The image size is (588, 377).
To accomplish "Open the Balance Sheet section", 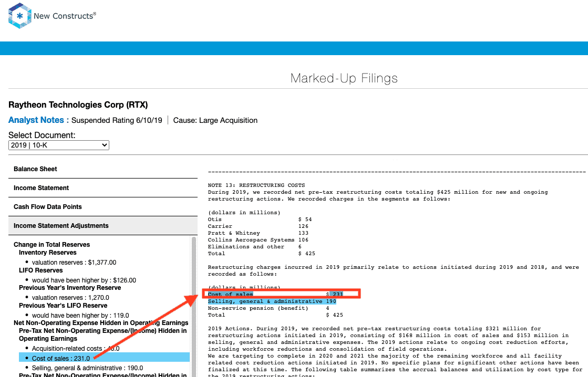I will [103, 169].
